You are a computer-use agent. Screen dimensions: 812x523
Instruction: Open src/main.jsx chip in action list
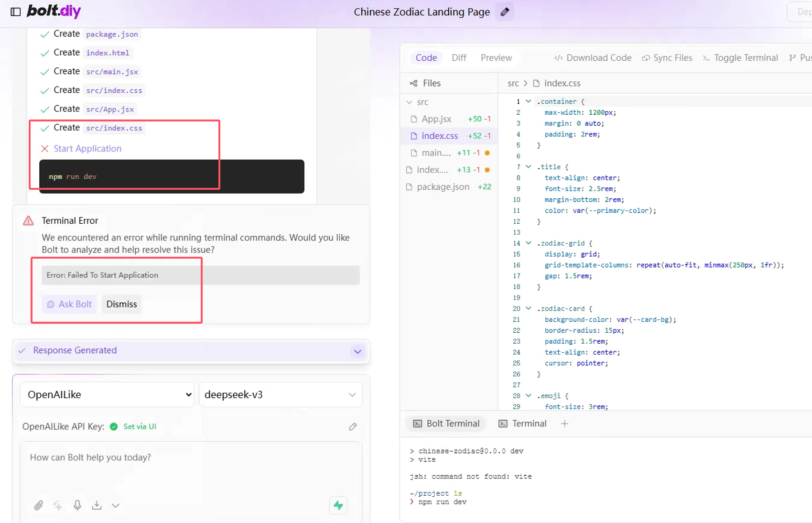tap(112, 72)
